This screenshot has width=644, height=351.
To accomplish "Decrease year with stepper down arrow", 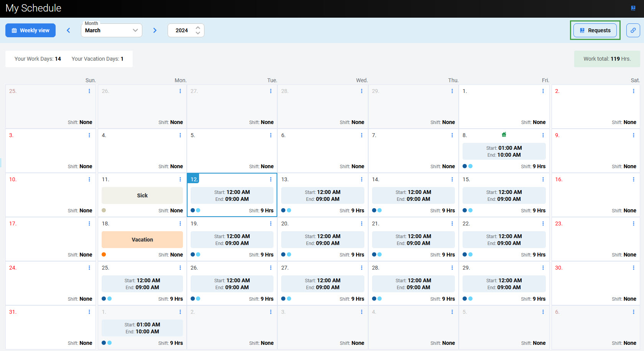I will tap(198, 33).
